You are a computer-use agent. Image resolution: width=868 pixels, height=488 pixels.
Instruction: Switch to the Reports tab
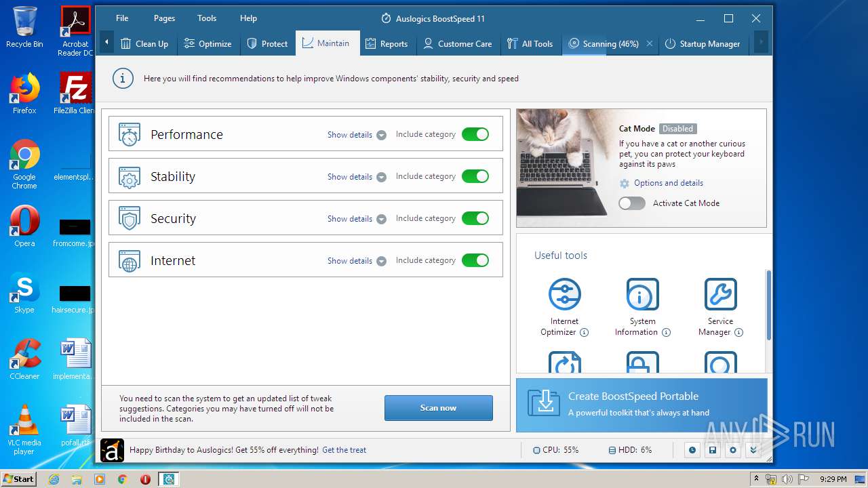click(x=387, y=43)
